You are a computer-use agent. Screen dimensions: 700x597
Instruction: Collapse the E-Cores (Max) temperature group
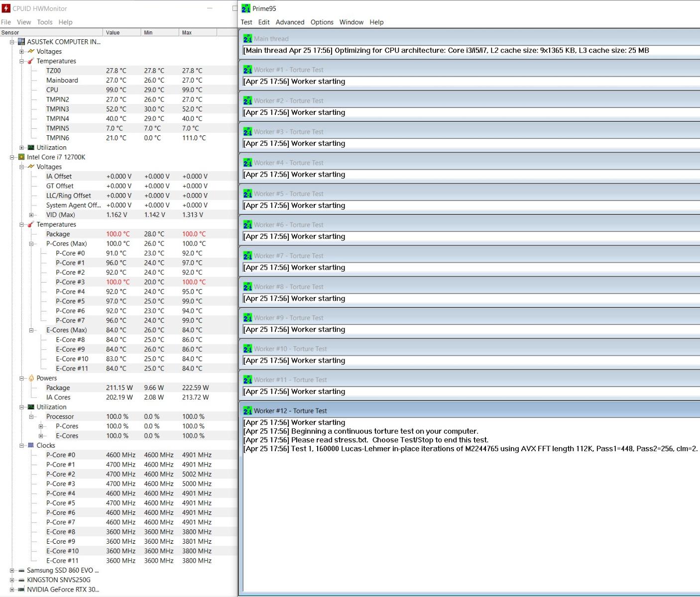tap(31, 330)
